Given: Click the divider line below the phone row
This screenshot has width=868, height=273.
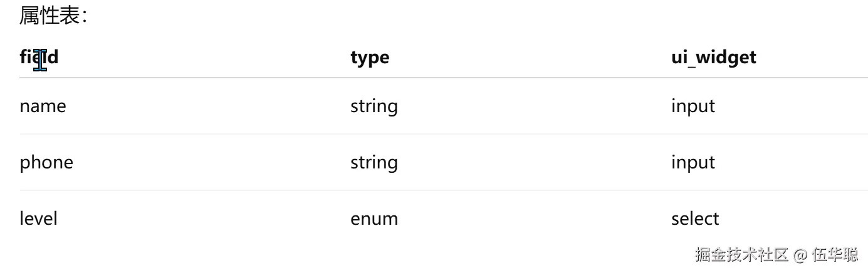Looking at the screenshot, I should click(x=439, y=190).
